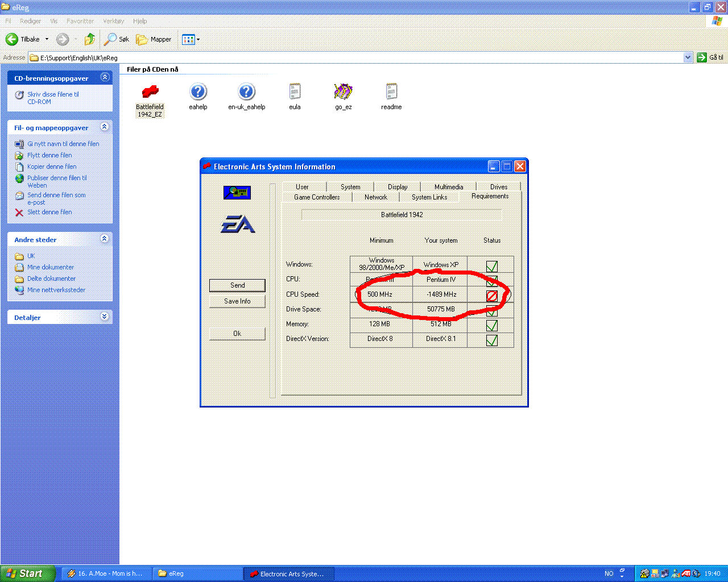Click the Tilbake back arrow button
Image resolution: width=728 pixels, height=582 pixels.
click(x=23, y=39)
